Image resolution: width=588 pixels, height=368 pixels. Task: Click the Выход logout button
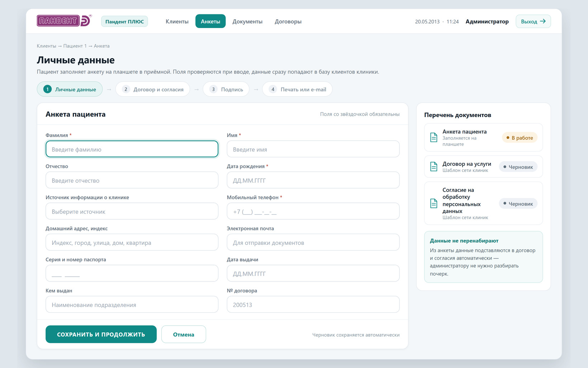click(533, 21)
